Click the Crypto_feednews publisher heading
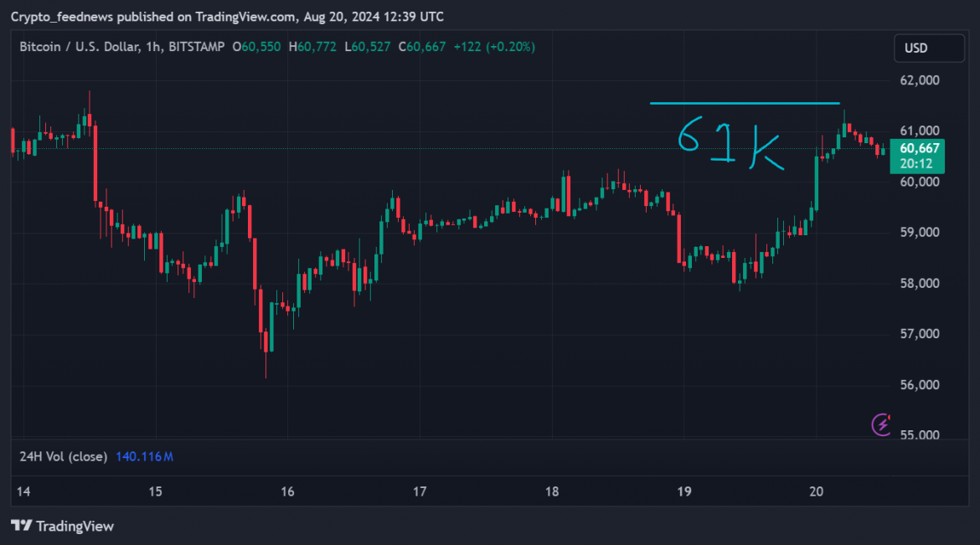Viewport: 980px width, 545px height. 54,16
